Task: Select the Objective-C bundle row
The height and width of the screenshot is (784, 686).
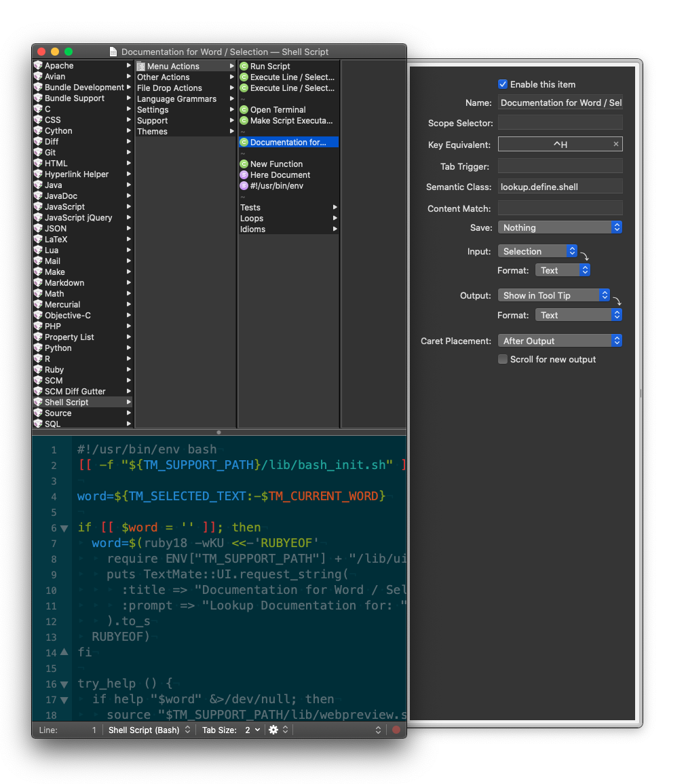Action: tap(83, 316)
